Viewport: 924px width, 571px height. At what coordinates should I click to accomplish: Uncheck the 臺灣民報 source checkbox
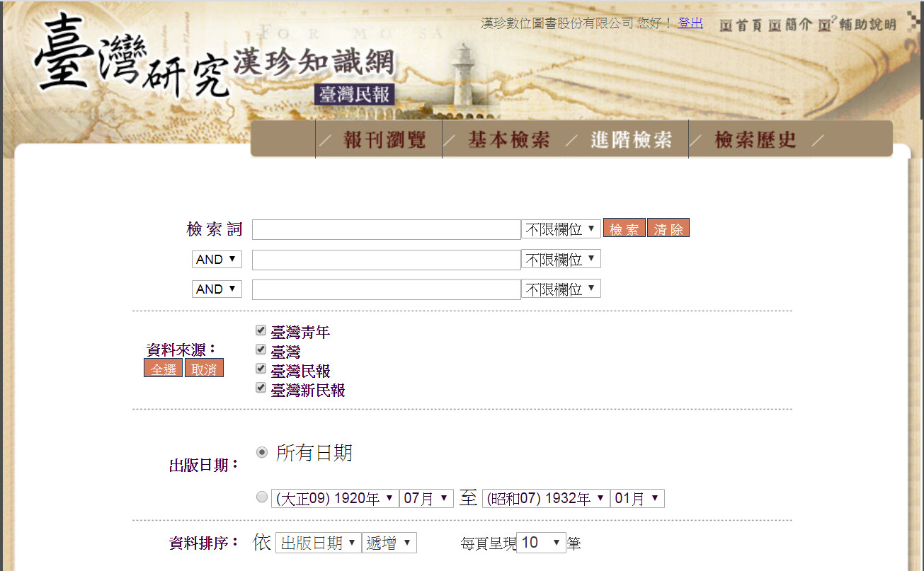point(261,369)
